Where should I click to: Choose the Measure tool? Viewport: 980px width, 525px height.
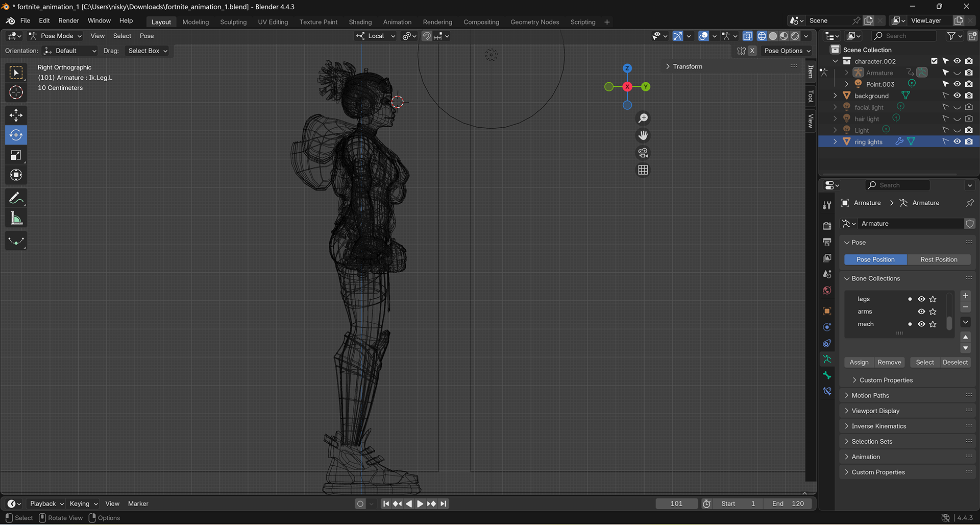pyautogui.click(x=16, y=219)
